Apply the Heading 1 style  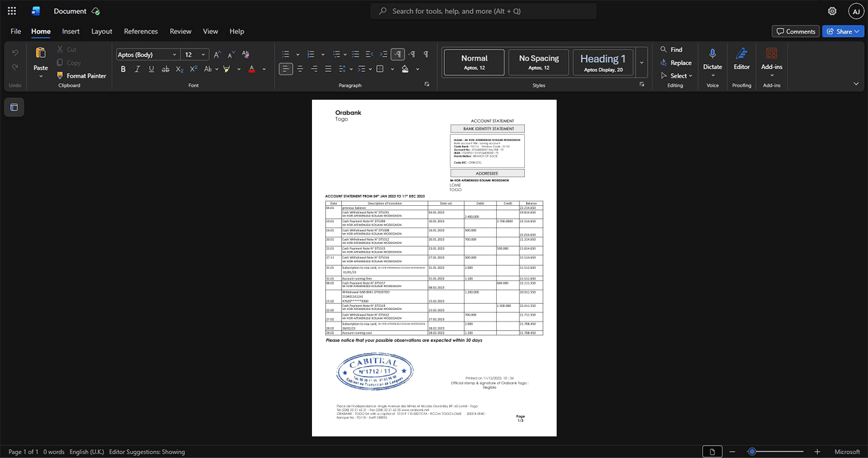pos(603,62)
